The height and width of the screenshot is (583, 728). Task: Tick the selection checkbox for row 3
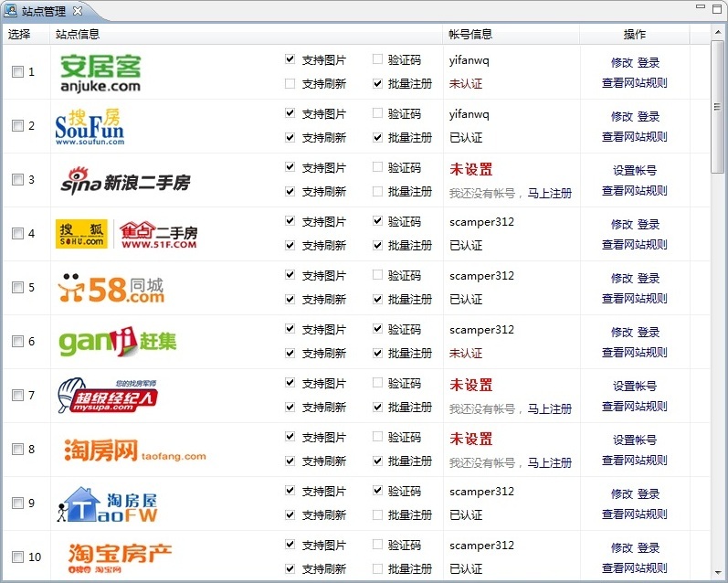17,179
